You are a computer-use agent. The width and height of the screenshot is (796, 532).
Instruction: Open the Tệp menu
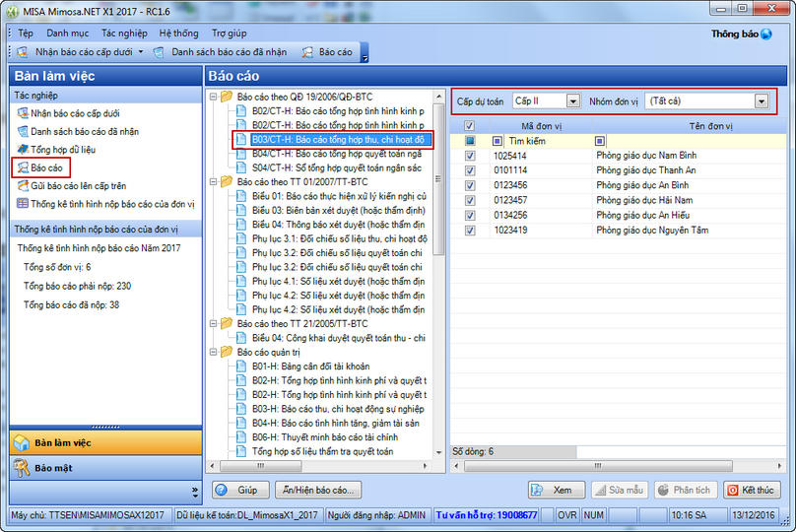[x=26, y=33]
